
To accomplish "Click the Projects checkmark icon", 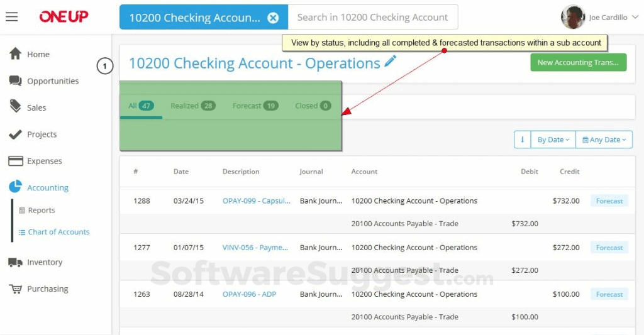I will pos(16,135).
